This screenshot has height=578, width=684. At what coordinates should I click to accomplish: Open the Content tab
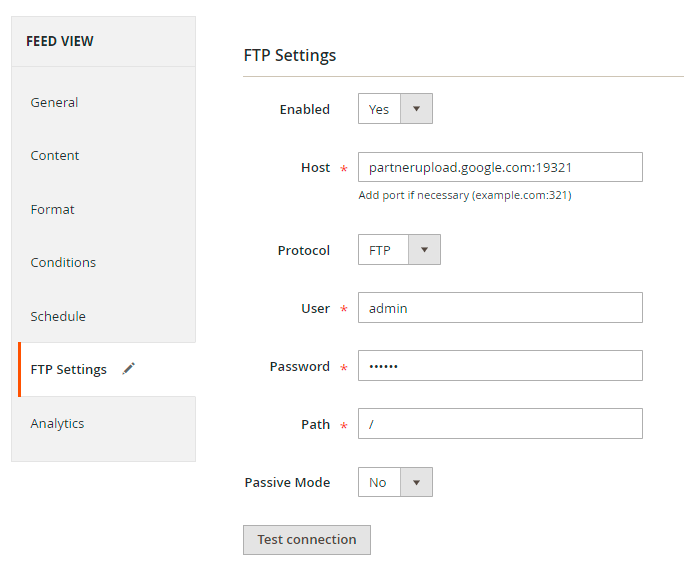pyautogui.click(x=55, y=156)
